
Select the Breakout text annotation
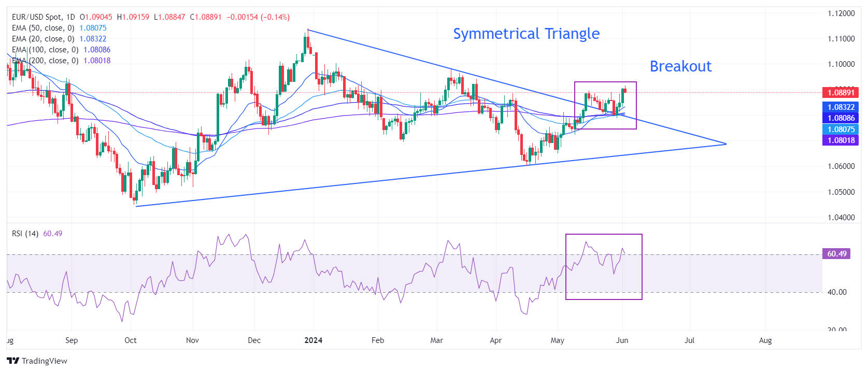coord(680,66)
